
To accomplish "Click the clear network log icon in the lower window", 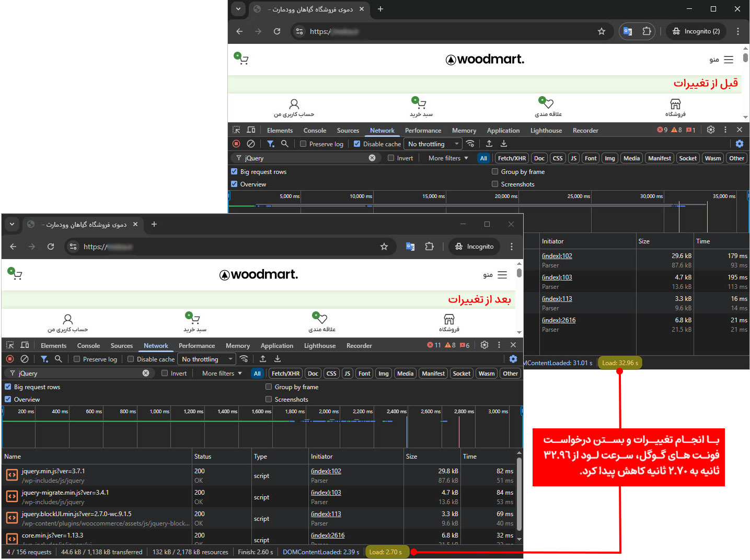I will coord(25,359).
